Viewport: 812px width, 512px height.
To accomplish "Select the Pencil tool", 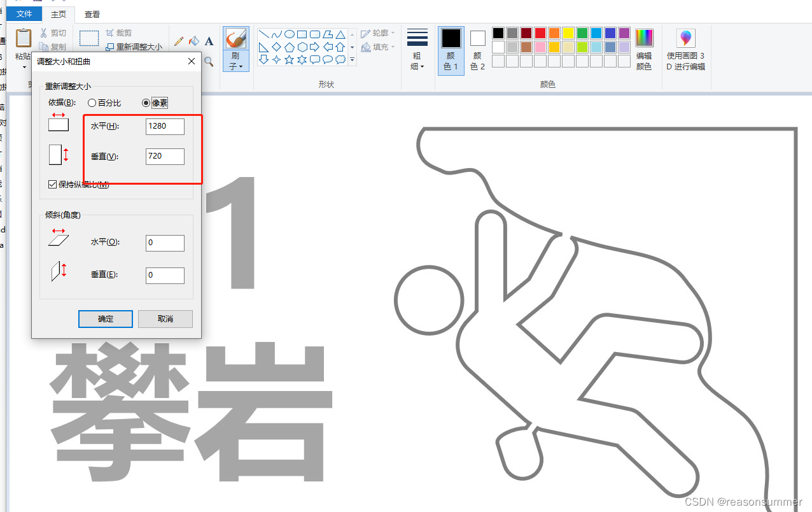I will tap(179, 41).
